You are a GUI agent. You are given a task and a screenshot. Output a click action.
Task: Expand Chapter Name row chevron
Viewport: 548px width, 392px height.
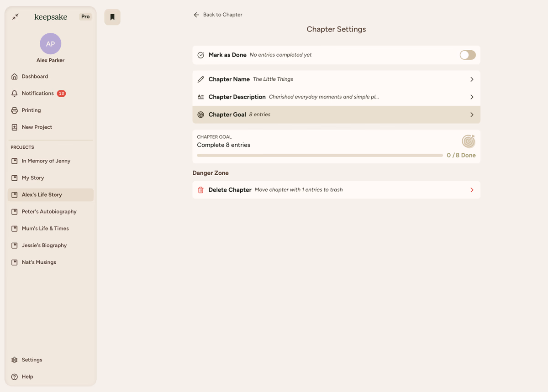pyautogui.click(x=472, y=79)
